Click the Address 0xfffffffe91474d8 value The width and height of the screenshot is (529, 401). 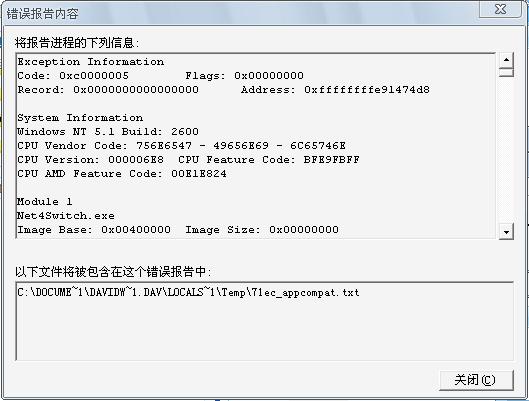click(367, 90)
